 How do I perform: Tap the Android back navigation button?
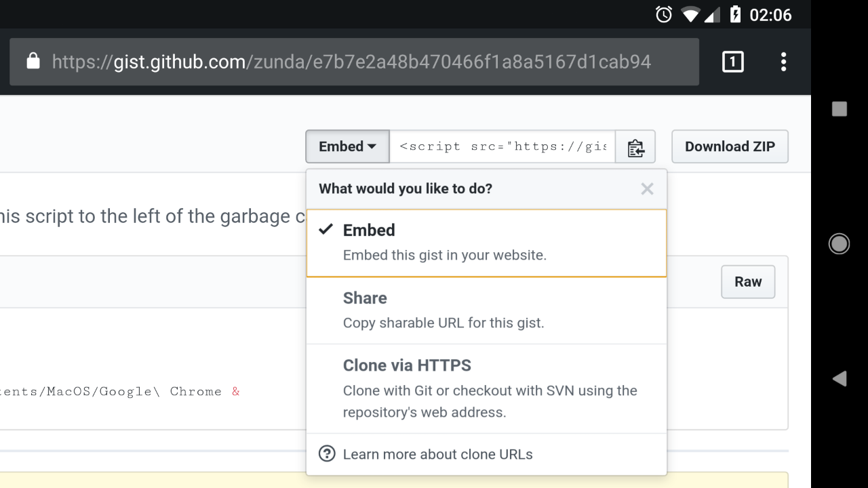[840, 378]
